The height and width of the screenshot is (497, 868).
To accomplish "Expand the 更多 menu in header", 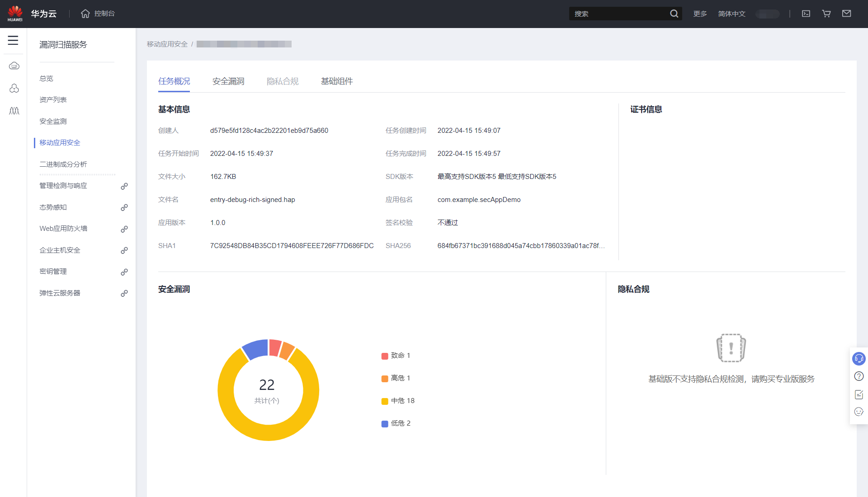I will click(x=700, y=14).
